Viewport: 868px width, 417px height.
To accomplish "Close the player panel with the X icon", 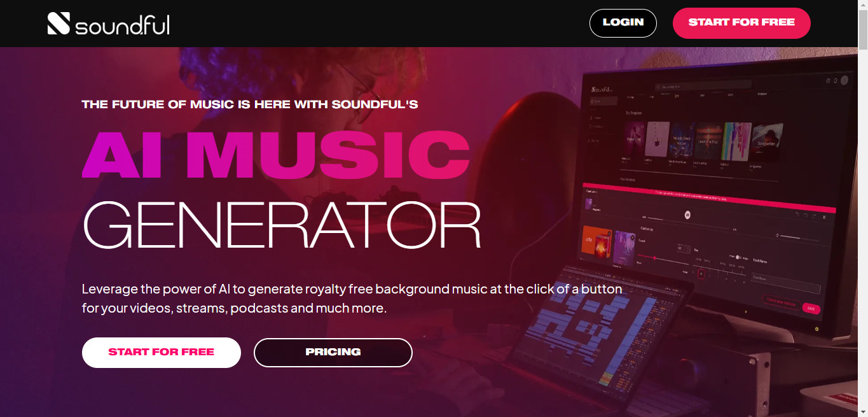I will pos(824,217).
